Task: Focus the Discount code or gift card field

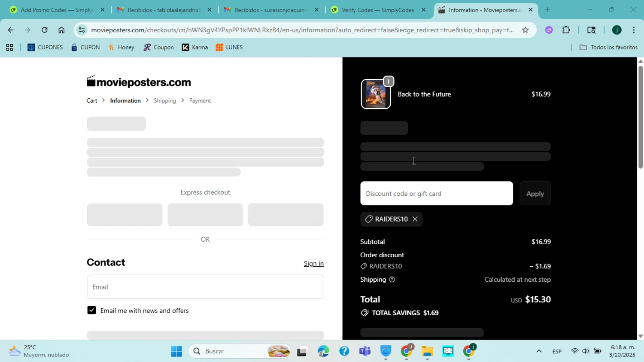Action: pyautogui.click(x=437, y=194)
